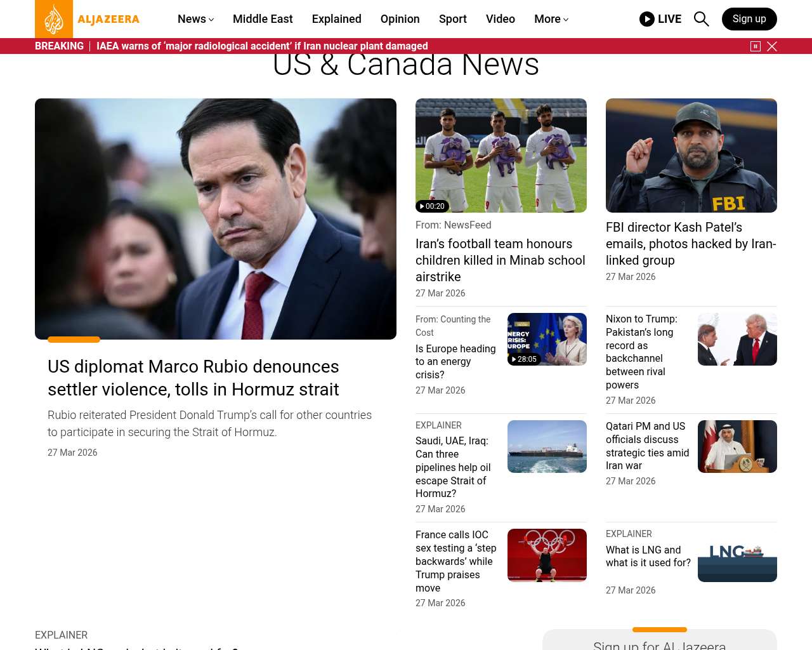Play the 28:05 Europe energy video
This screenshot has width=812, height=650.
tap(524, 359)
